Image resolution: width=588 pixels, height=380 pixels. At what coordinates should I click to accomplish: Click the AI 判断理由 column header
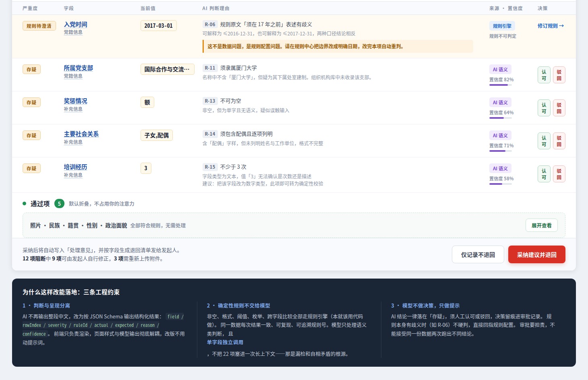(x=216, y=8)
